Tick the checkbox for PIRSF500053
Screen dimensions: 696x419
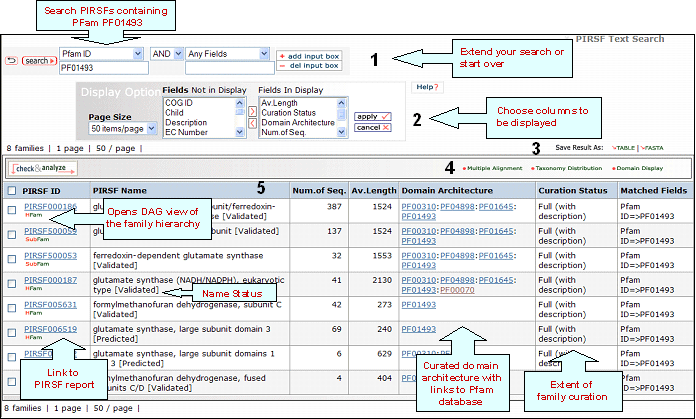click(10, 259)
